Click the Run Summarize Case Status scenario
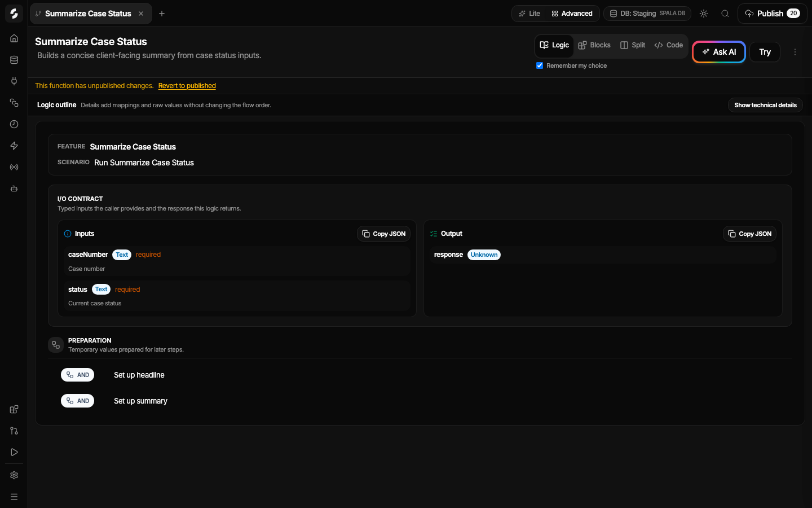This screenshot has width=812, height=508. [144, 163]
